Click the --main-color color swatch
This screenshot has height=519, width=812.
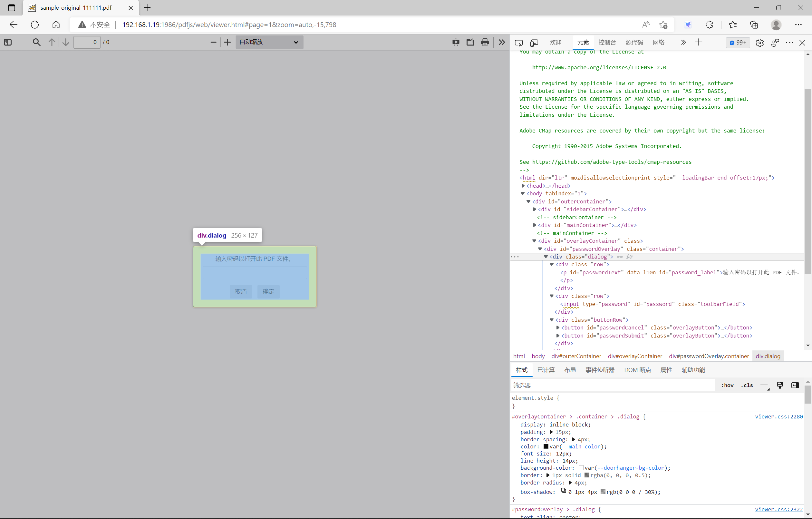[546, 446]
